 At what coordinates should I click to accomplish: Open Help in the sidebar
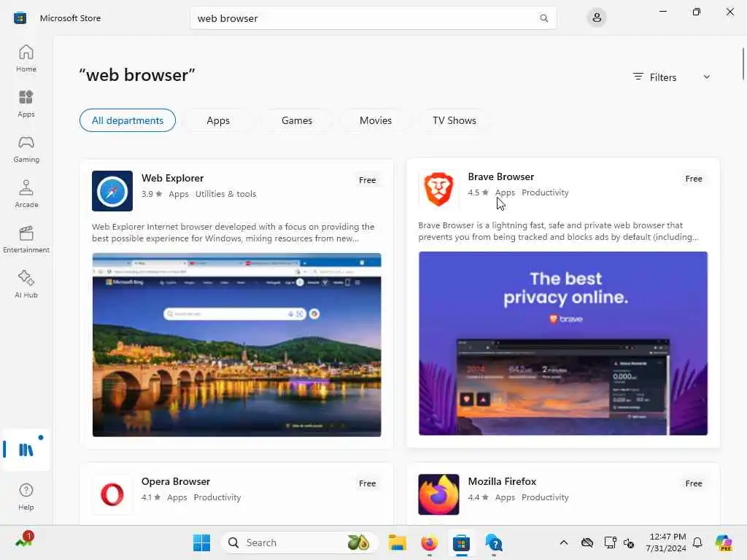click(26, 497)
